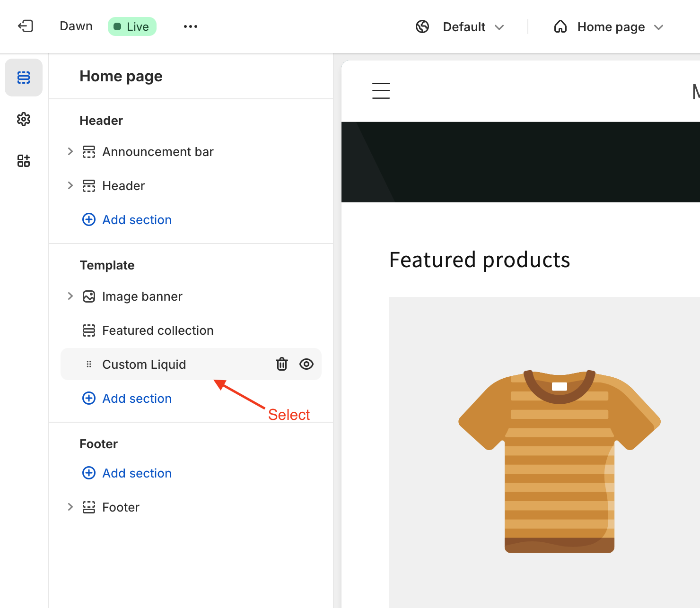Select the Custom Liquid section
Image resolution: width=700 pixels, height=608 pixels.
pyautogui.click(x=191, y=364)
